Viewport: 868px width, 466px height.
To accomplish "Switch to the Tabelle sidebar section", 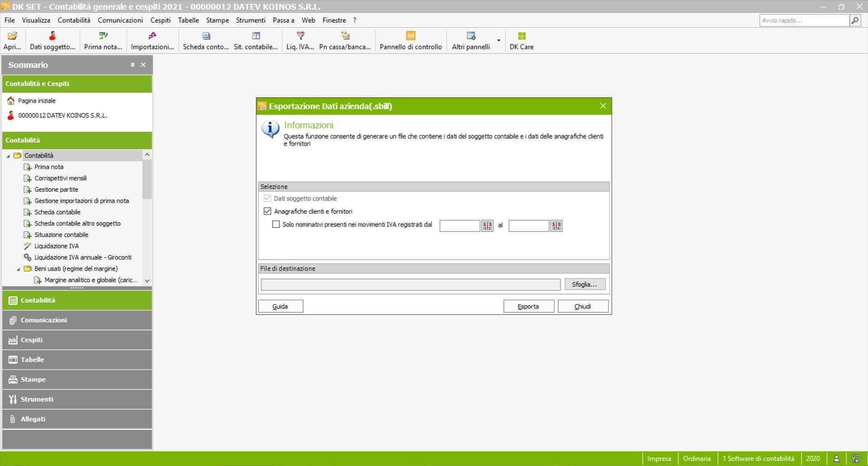I will 77,360.
